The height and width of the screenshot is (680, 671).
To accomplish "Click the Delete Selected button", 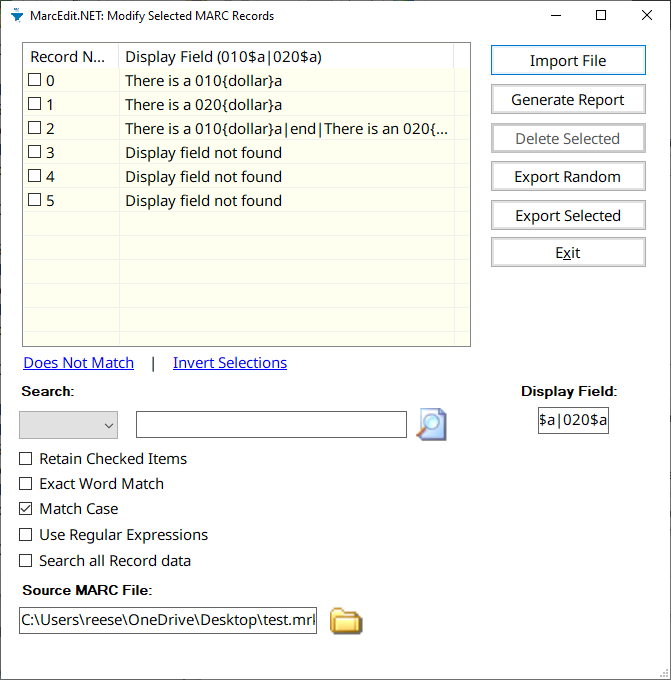I will coord(568,138).
